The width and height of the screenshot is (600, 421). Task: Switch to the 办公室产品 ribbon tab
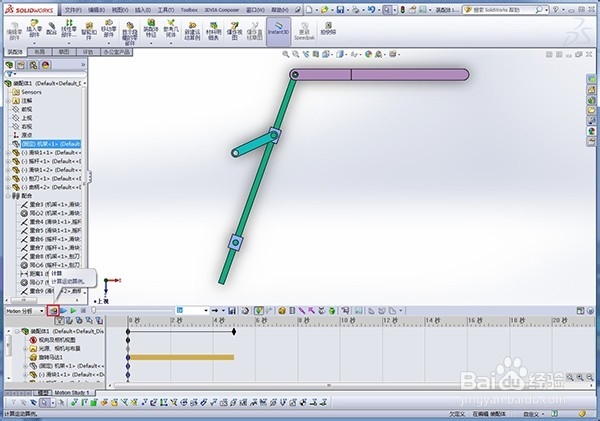117,52
